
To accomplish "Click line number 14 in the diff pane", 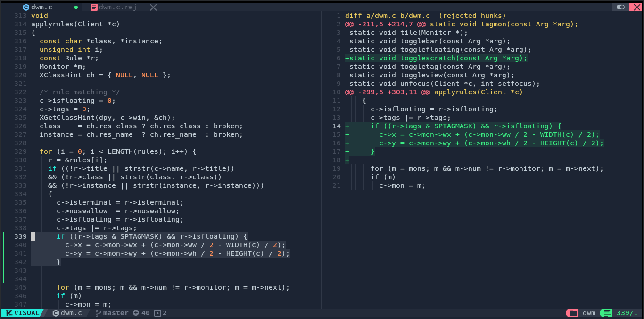I will pyautogui.click(x=336, y=126).
